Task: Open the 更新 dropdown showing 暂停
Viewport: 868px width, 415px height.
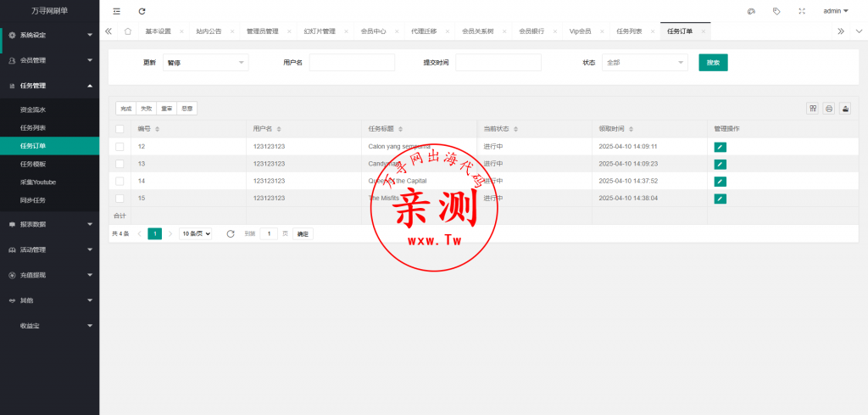Action: coord(206,63)
